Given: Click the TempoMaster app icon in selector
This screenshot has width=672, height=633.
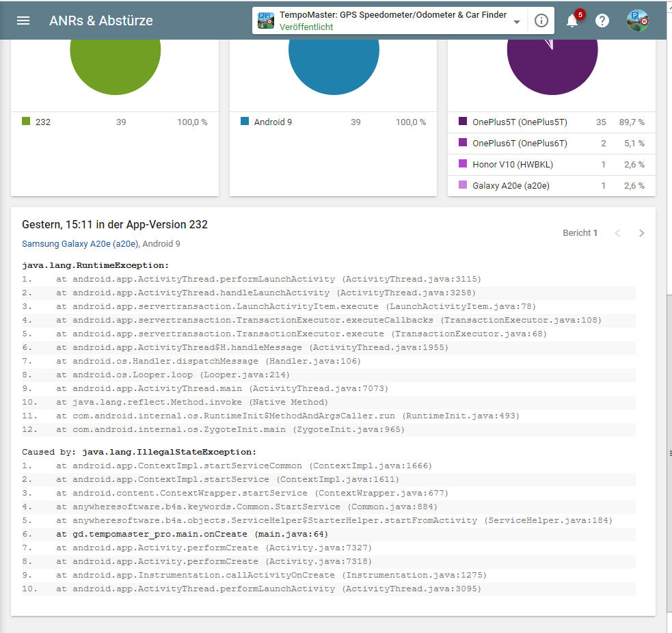Looking at the screenshot, I should click(266, 21).
